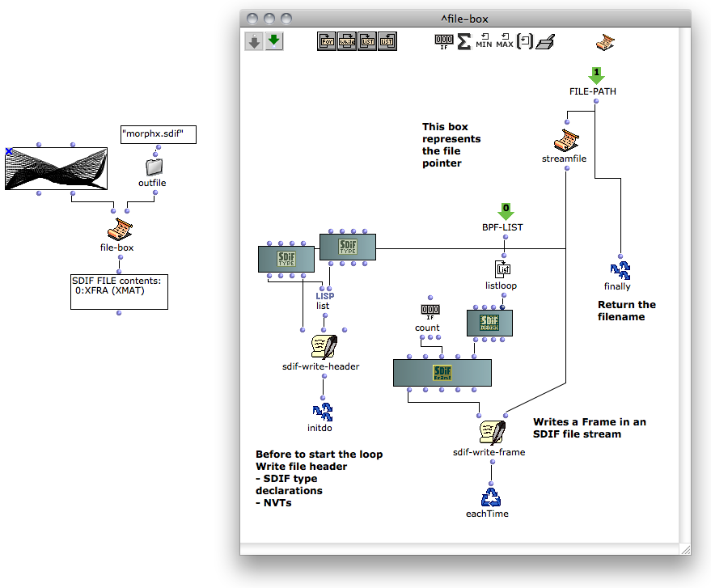The width and height of the screenshot is (711, 588).
Task: Click the forloop toolbar icon
Action: pyautogui.click(x=327, y=42)
